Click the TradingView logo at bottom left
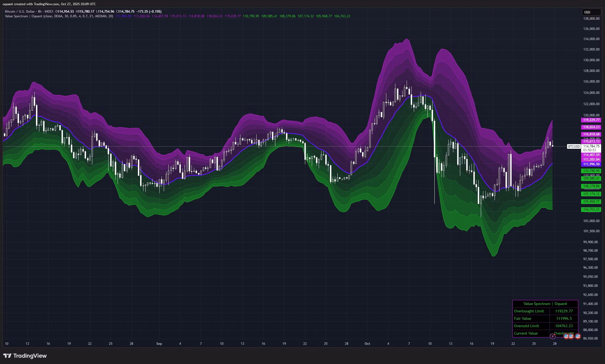This screenshot has height=364, width=605. 25,356
